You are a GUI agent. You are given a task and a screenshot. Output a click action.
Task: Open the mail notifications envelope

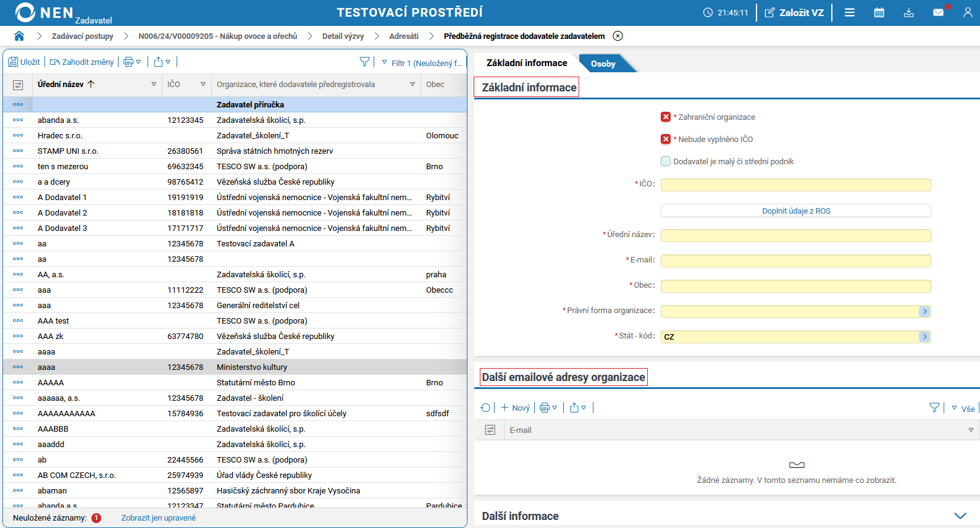[938, 12]
